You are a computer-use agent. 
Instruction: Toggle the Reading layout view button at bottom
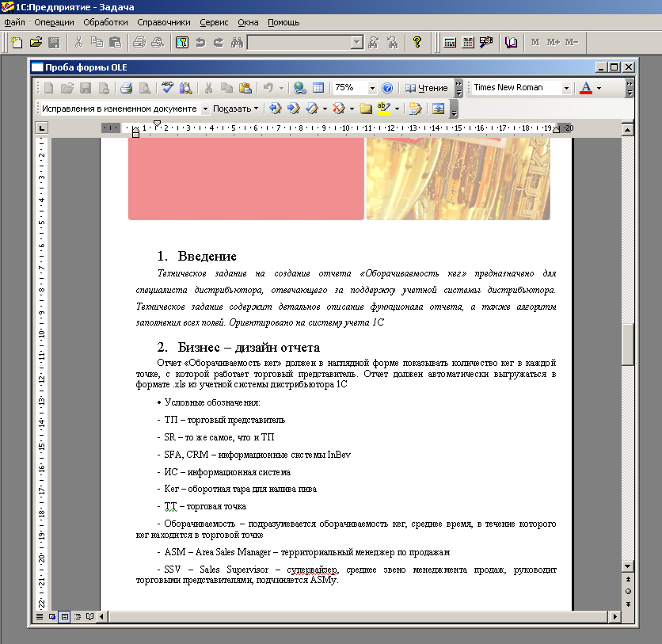(x=89, y=615)
